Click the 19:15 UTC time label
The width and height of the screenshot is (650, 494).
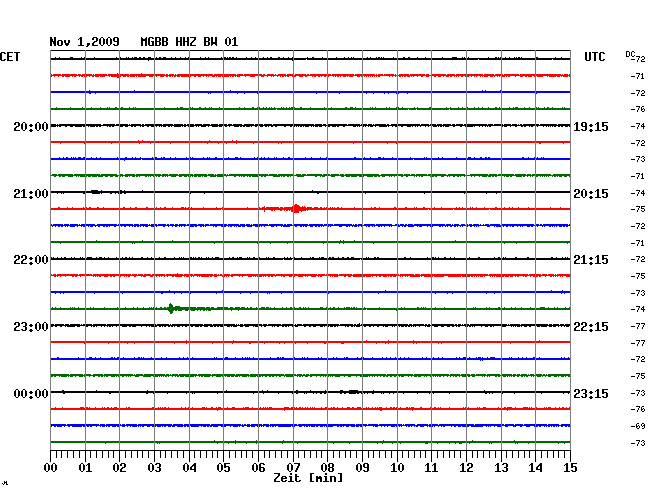point(591,127)
